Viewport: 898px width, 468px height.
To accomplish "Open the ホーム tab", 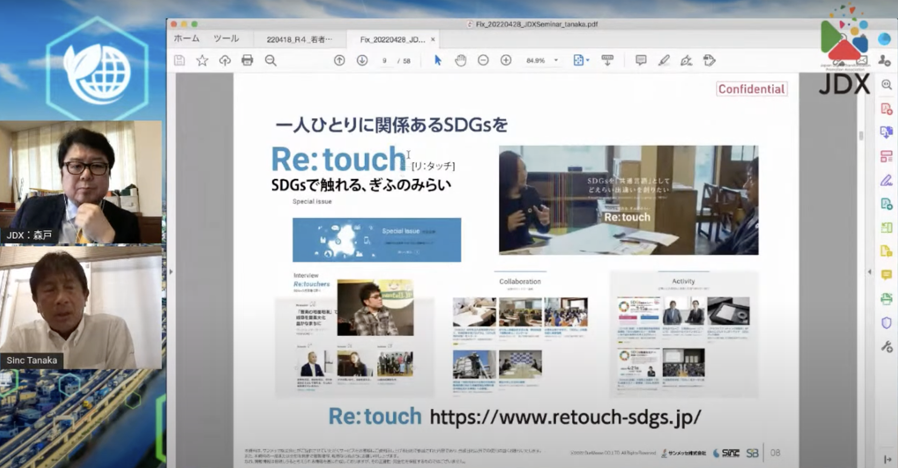I will pos(186,39).
